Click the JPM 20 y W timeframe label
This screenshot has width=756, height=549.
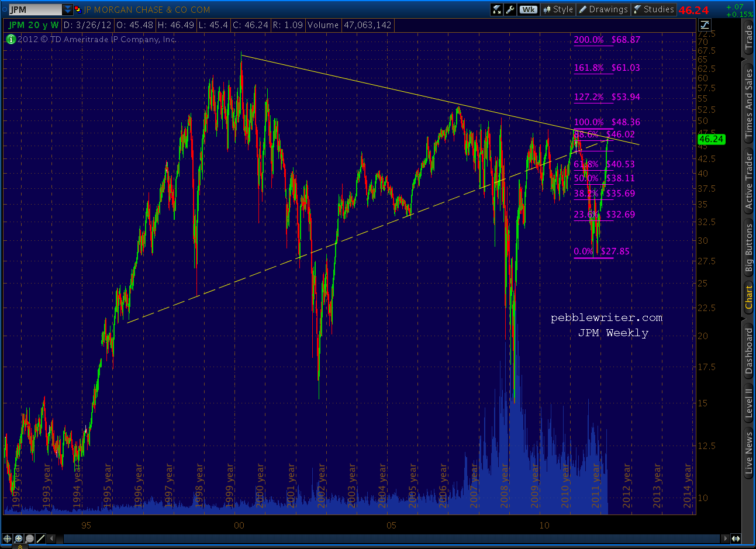pyautogui.click(x=34, y=25)
